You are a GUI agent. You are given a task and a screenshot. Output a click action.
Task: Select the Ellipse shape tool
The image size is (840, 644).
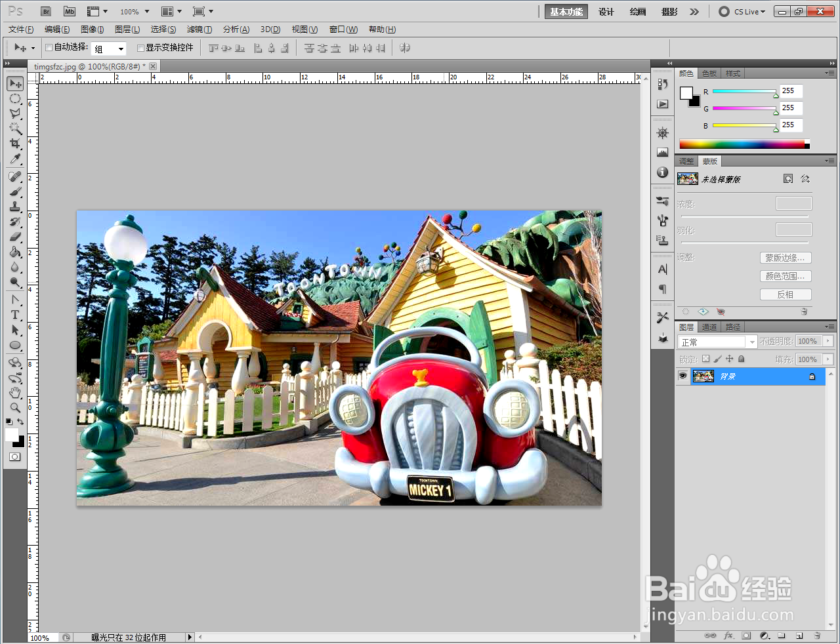[15, 345]
